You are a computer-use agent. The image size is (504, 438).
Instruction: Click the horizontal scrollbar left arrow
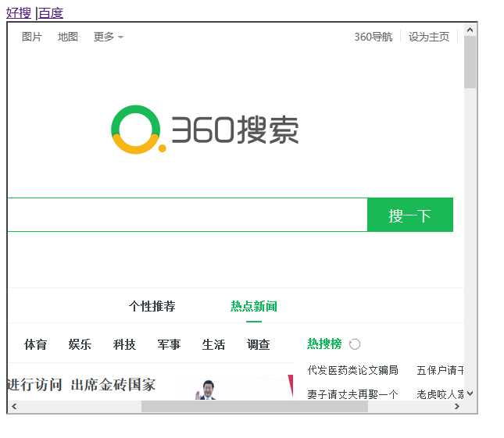pos(14,406)
